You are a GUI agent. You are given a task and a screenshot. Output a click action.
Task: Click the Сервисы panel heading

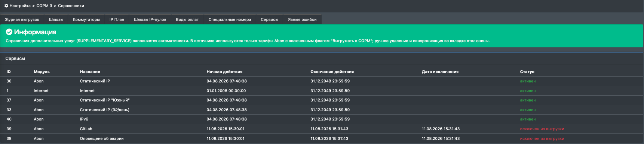point(15,59)
